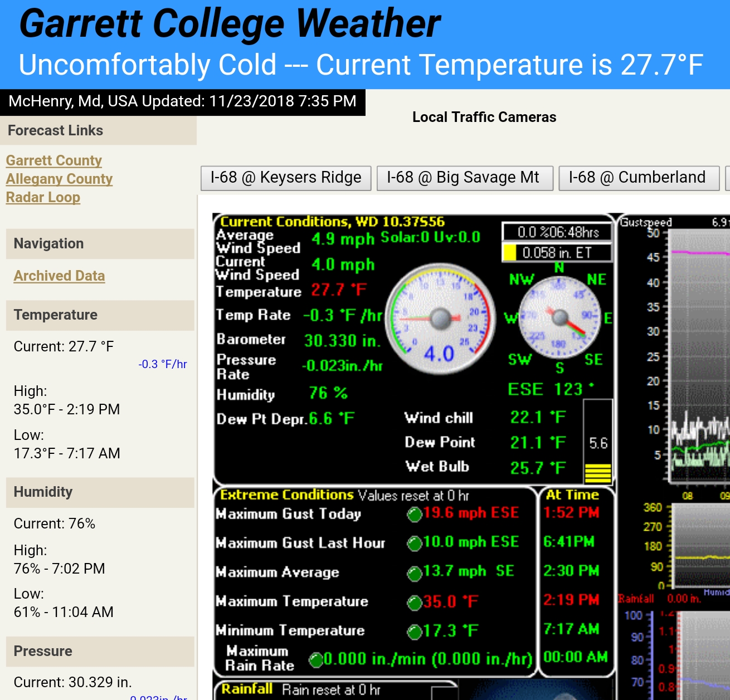Click green indicator beside Maximum Rain Rate
Screen dimensions: 730x700
coord(316,660)
